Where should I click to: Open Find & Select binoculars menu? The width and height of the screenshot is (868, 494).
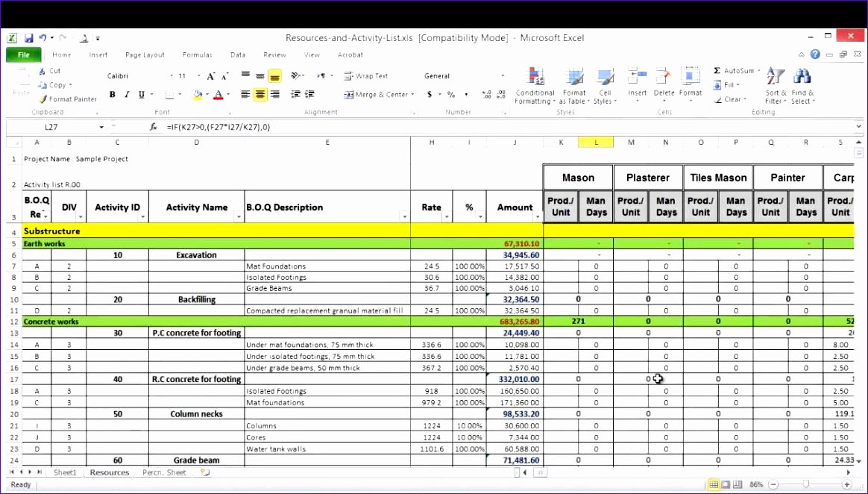(802, 87)
